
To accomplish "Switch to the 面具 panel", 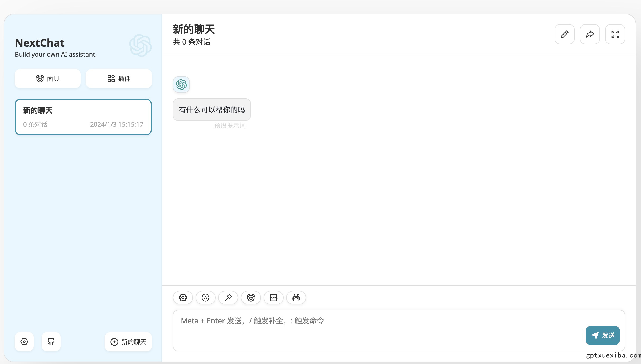I will coord(47,78).
